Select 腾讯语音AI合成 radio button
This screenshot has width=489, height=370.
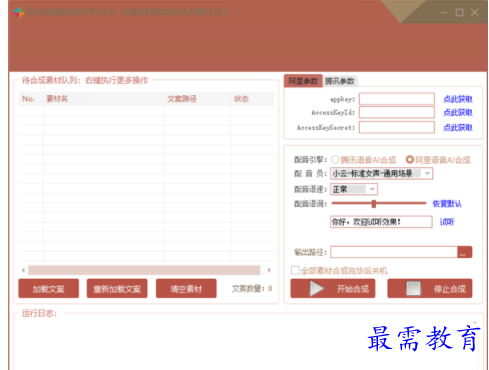[x=335, y=160]
